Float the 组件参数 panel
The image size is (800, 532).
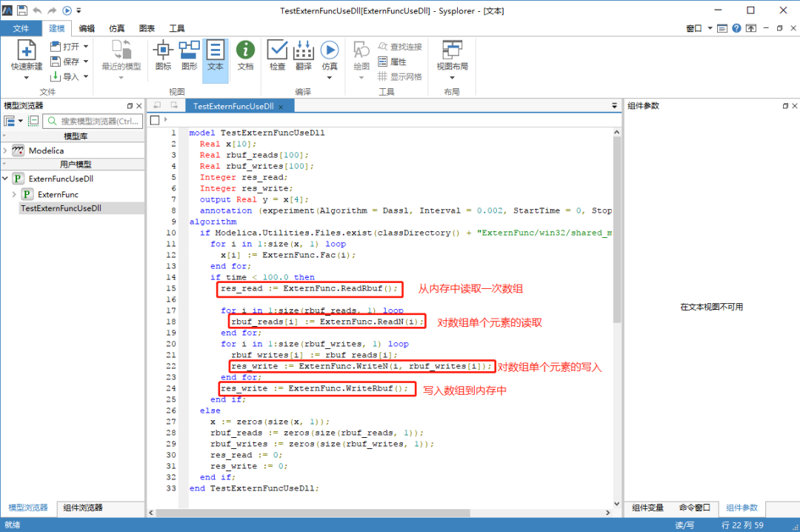(x=785, y=106)
